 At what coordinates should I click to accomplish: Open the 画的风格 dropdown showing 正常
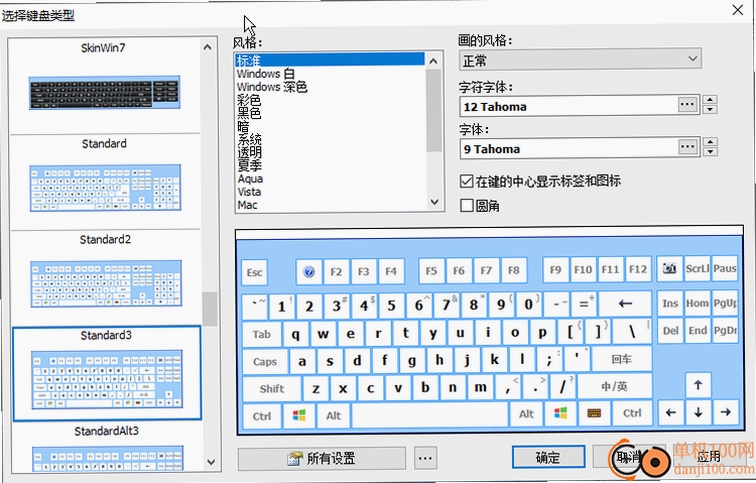pyautogui.click(x=580, y=60)
